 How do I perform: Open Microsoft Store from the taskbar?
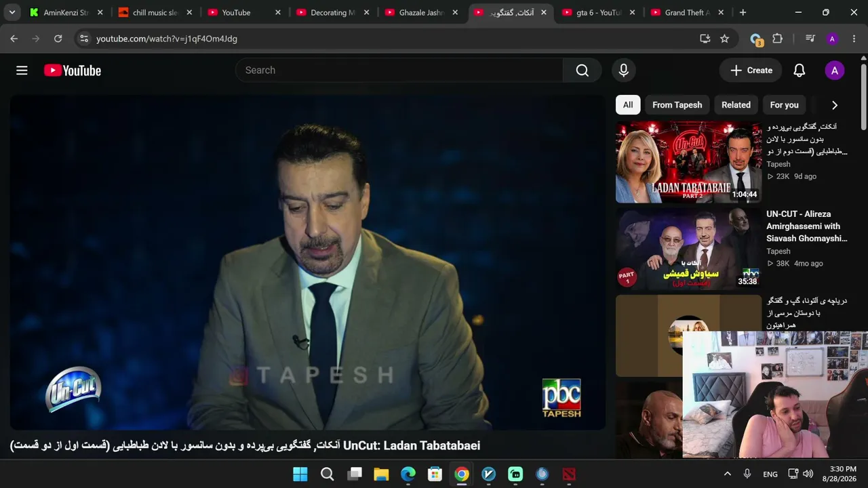click(x=435, y=474)
